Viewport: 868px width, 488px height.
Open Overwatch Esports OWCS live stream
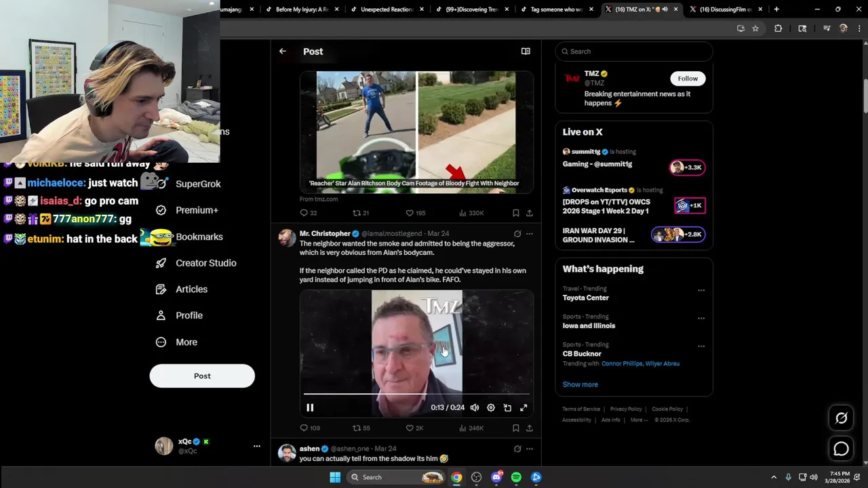coord(633,201)
